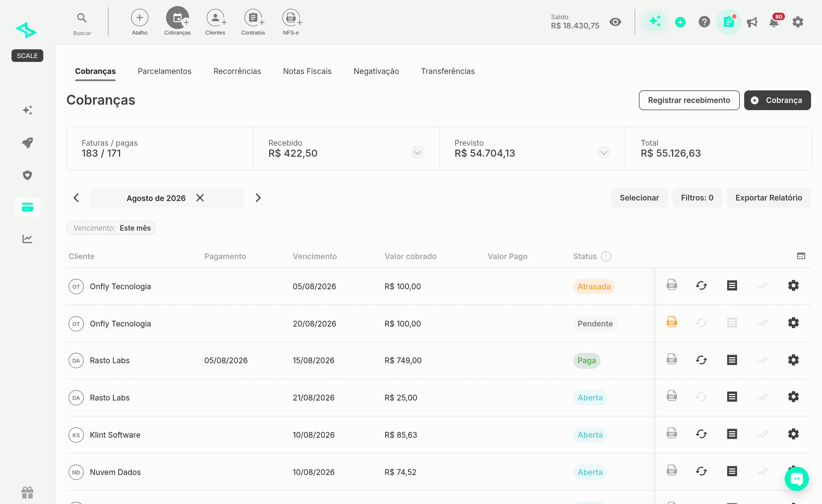
Task: Open the AI sparkles assistant in top bar
Action: point(655,22)
